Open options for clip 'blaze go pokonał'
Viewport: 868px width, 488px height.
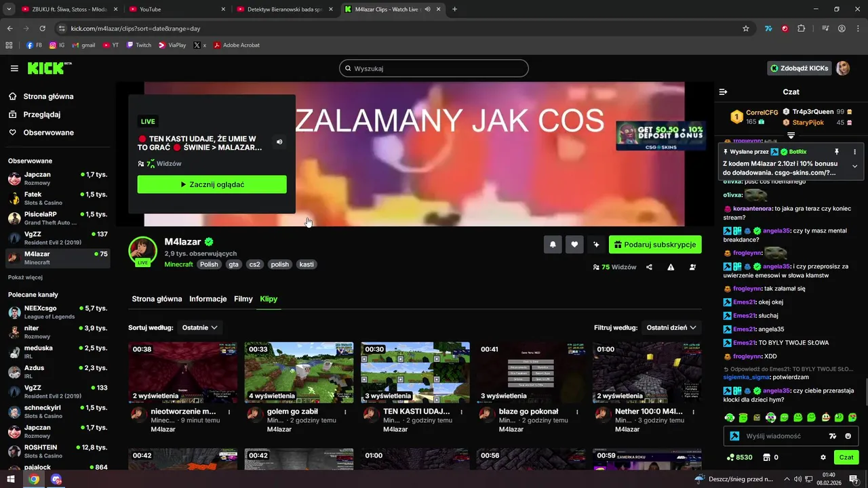[578, 411]
